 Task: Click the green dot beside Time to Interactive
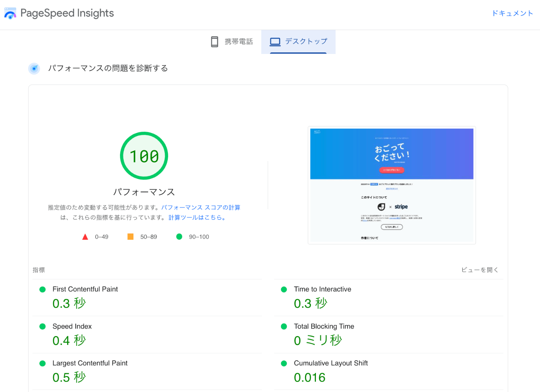tap(284, 289)
